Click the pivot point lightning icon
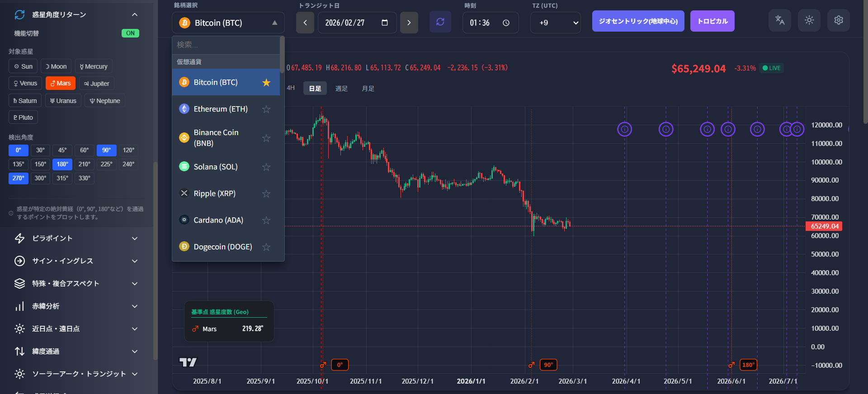The height and width of the screenshot is (394, 868). [x=19, y=238]
